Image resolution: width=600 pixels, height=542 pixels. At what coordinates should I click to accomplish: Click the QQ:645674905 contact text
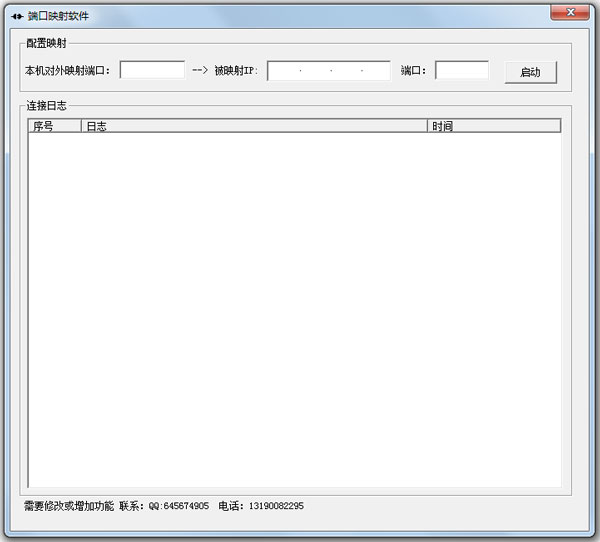pyautogui.click(x=178, y=506)
